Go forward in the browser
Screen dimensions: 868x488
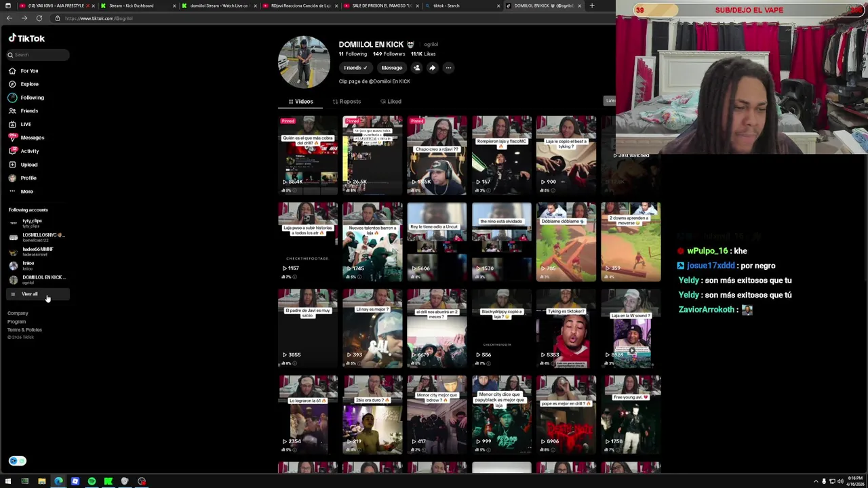(24, 18)
